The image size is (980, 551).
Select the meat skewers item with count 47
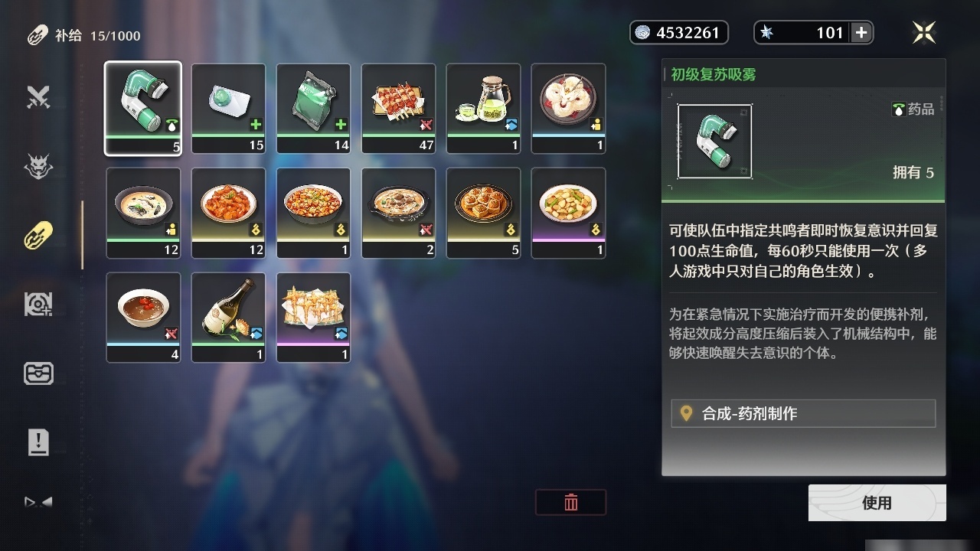(398, 108)
